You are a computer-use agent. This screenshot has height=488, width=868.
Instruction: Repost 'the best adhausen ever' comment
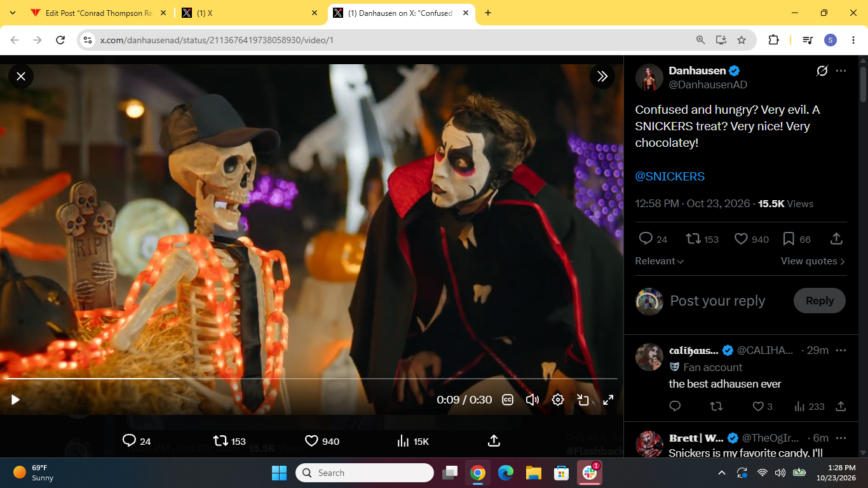click(x=716, y=406)
